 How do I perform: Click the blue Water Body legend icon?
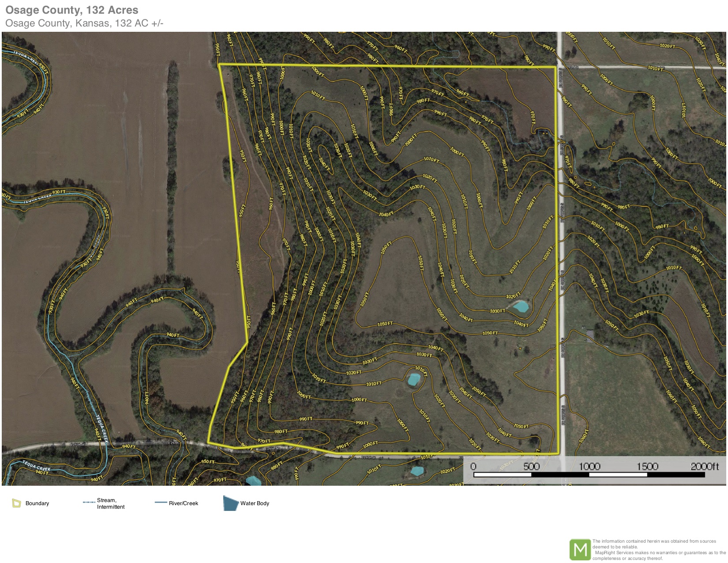coord(230,503)
